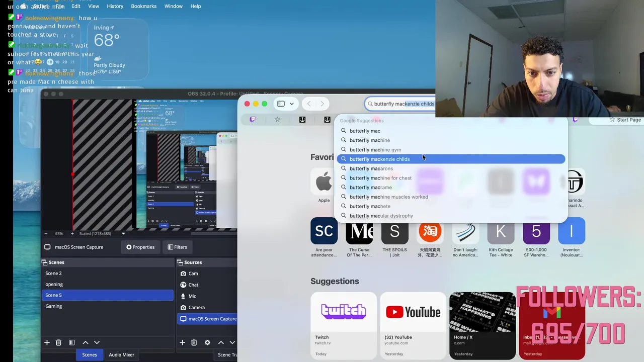Switch to Scenes dock tab

90,355
